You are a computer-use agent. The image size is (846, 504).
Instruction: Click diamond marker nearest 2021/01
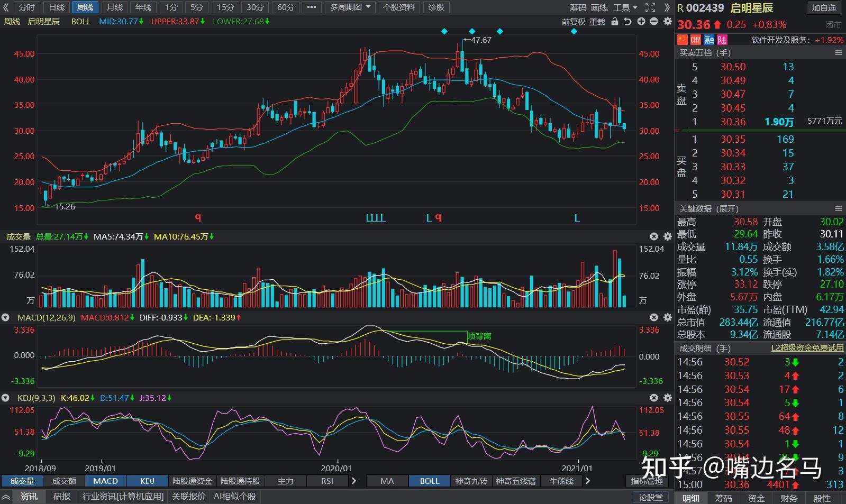coord(574,32)
